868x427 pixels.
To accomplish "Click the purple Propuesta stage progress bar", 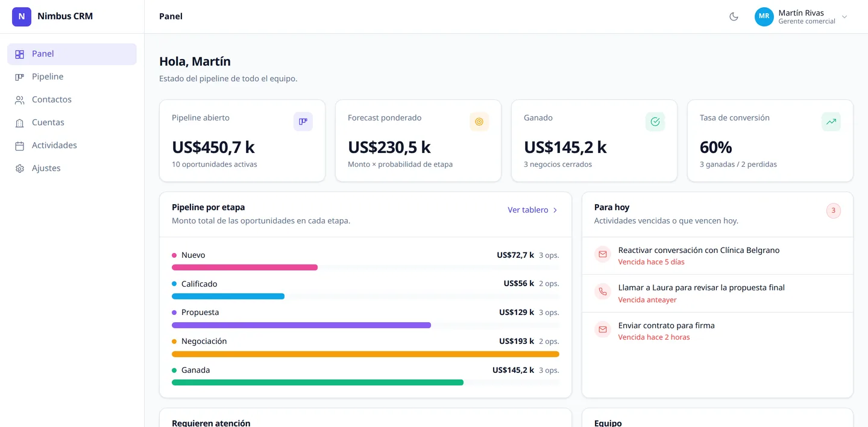I will [x=301, y=325].
